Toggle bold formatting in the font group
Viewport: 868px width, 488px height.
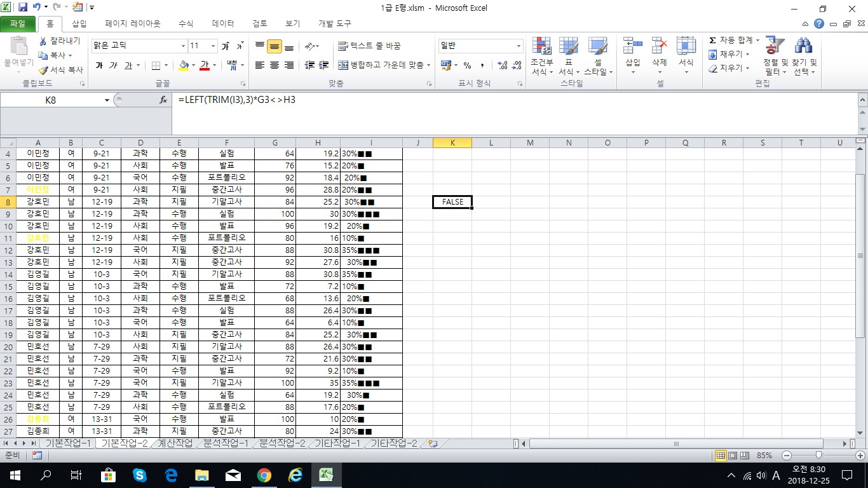[x=99, y=65]
